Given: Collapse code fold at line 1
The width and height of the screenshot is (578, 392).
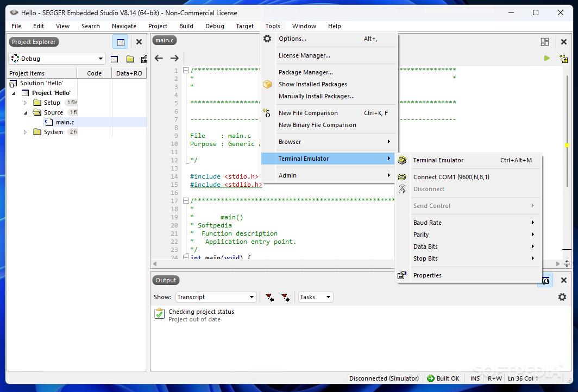Looking at the screenshot, I should 186,70.
